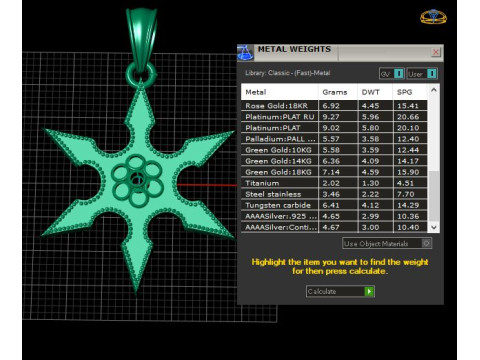
Task: Click scroll up arrow of metals list
Action: tap(434, 90)
